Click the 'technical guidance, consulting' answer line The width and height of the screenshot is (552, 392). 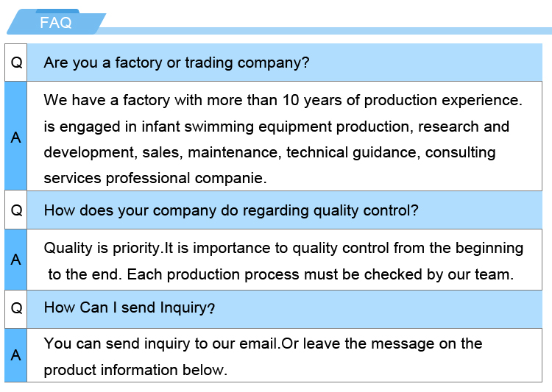269,153
